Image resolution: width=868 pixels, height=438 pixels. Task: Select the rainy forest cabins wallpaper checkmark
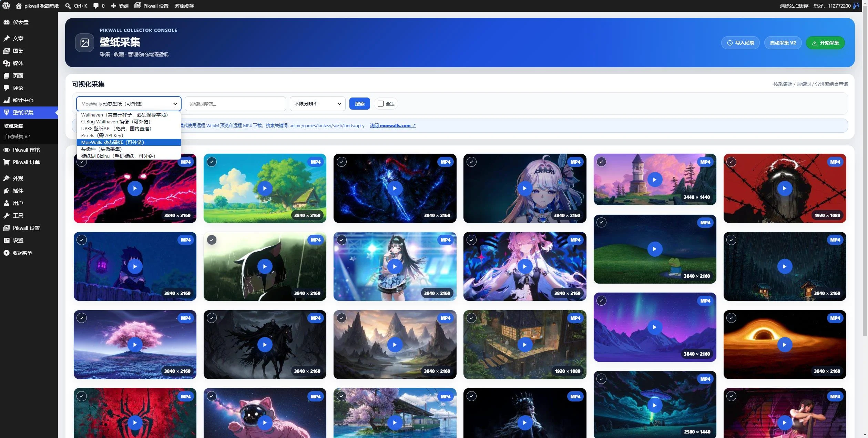pyautogui.click(x=731, y=240)
